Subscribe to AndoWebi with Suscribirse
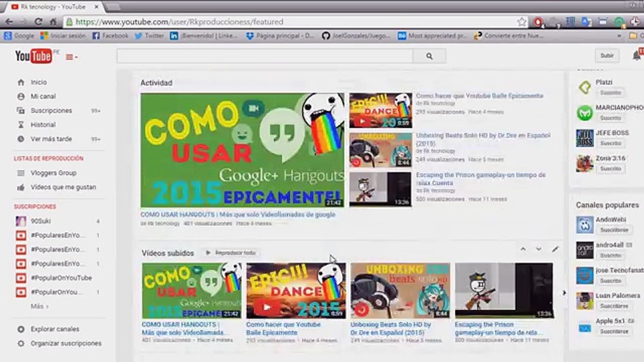Screen dimensions: 644x362 pyautogui.click(x=614, y=230)
